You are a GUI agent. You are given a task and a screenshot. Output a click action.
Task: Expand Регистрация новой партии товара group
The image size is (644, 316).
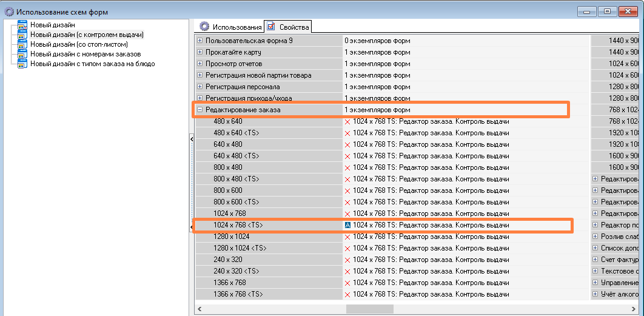200,75
